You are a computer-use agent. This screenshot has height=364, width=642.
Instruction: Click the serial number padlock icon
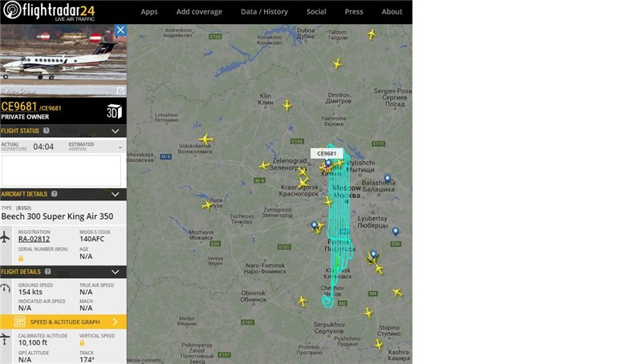pyautogui.click(x=21, y=258)
